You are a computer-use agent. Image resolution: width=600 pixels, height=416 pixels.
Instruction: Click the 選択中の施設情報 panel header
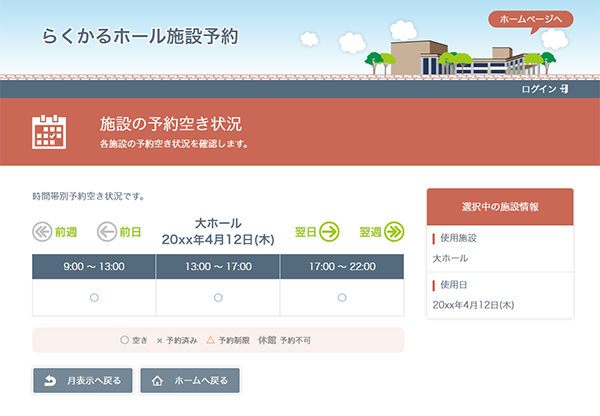tap(500, 207)
